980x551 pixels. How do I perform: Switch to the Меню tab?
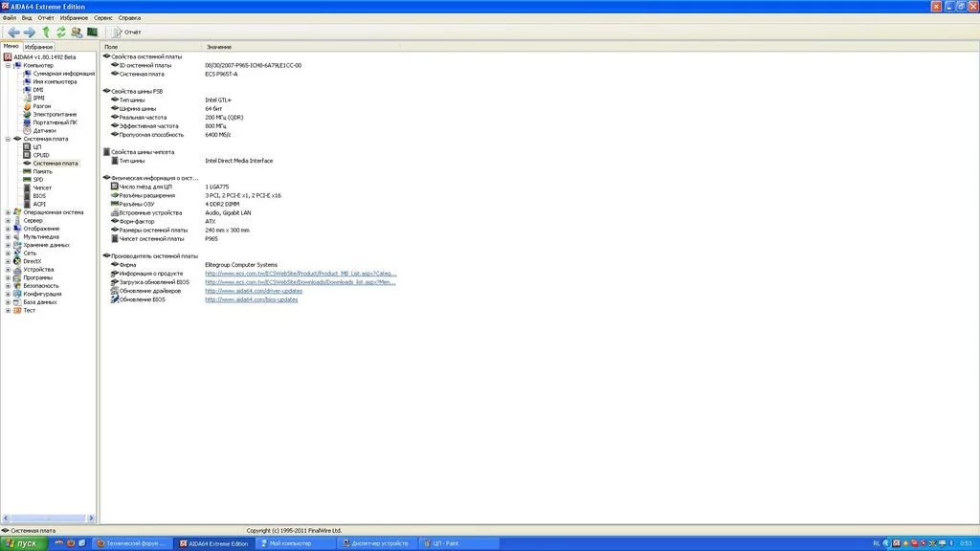11,46
